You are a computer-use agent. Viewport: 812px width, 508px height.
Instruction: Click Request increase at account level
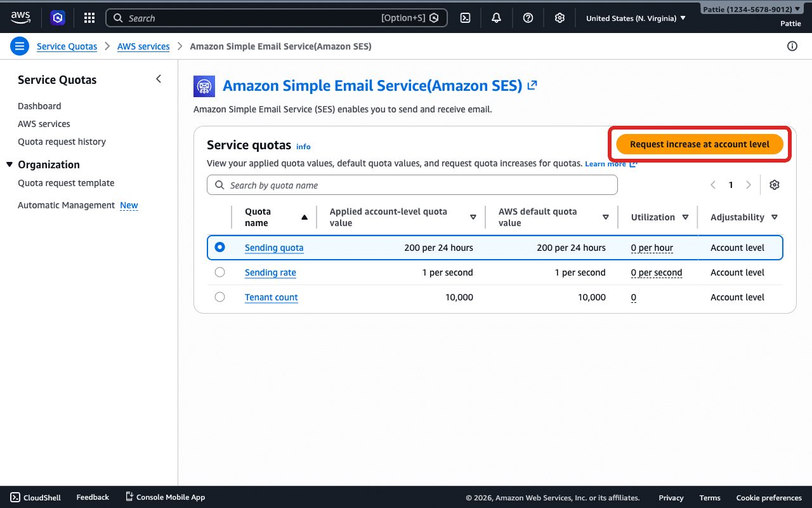point(700,144)
